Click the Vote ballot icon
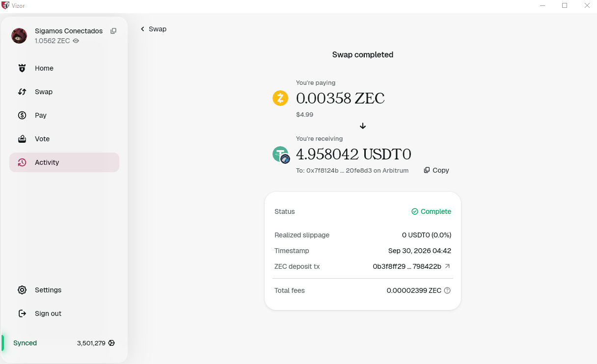This screenshot has width=597, height=364. tap(22, 139)
